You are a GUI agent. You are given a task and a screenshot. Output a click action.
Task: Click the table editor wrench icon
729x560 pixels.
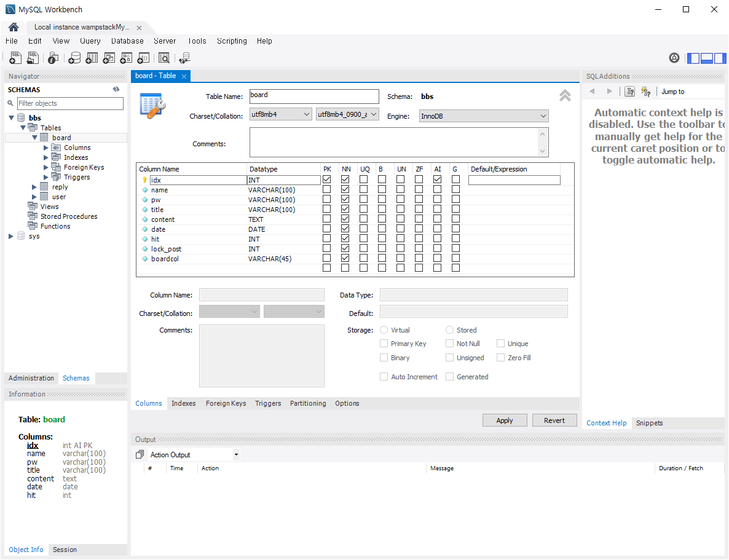coord(152,106)
